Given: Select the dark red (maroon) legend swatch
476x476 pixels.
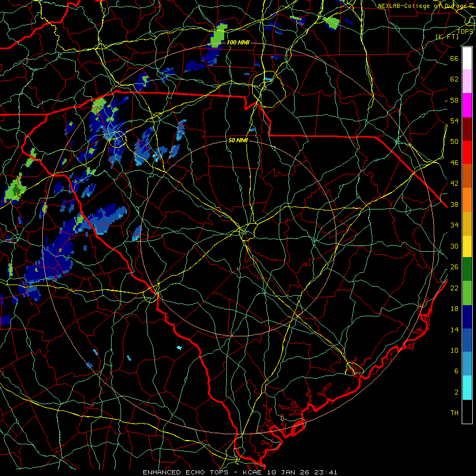Looking at the screenshot, I should [467, 129].
